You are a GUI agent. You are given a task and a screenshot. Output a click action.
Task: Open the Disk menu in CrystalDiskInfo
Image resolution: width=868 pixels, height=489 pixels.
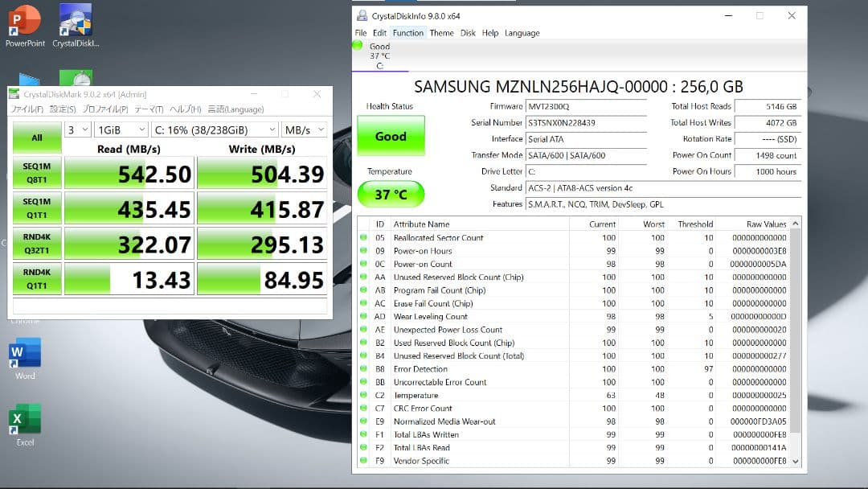[x=470, y=33]
